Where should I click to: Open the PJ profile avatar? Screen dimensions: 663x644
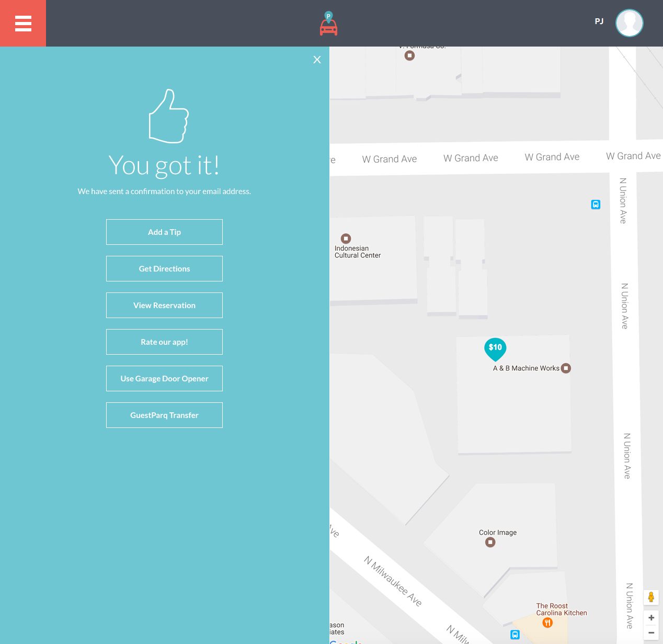click(629, 23)
